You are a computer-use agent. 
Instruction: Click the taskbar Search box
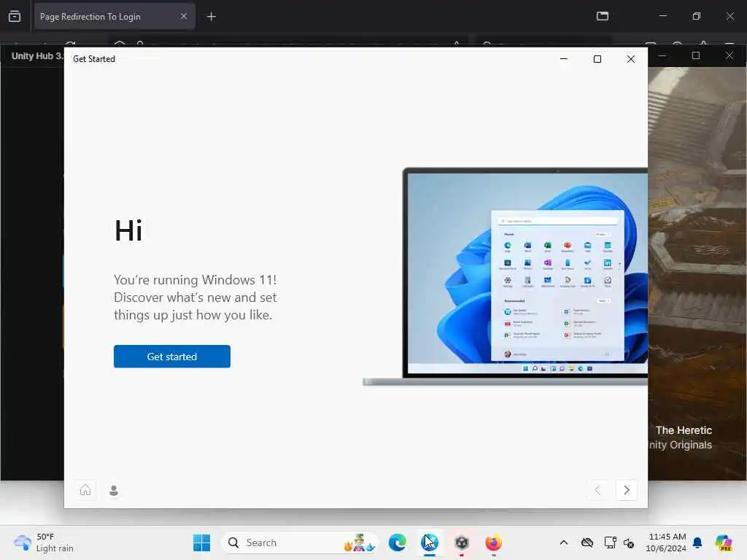(x=300, y=542)
